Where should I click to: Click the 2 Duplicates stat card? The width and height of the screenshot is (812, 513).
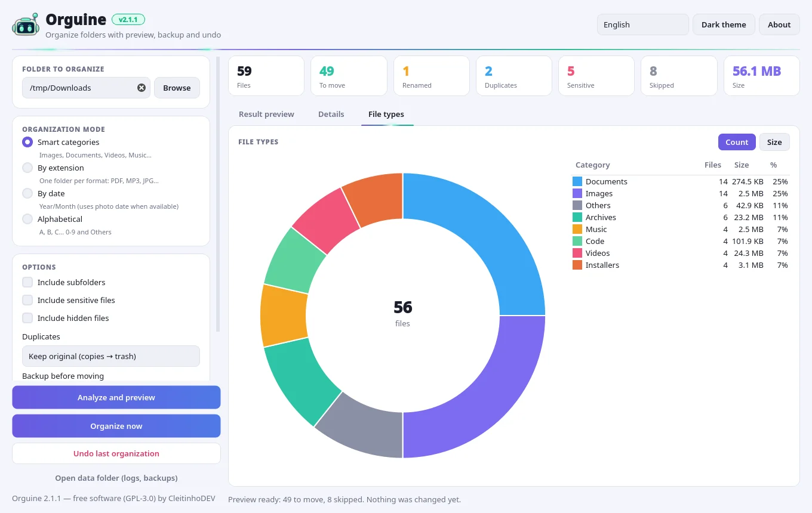click(514, 76)
